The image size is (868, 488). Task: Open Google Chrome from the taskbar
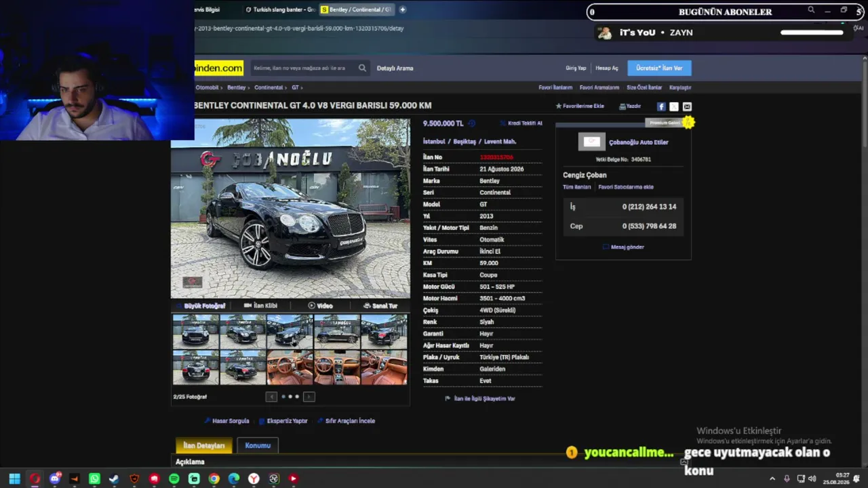click(214, 479)
